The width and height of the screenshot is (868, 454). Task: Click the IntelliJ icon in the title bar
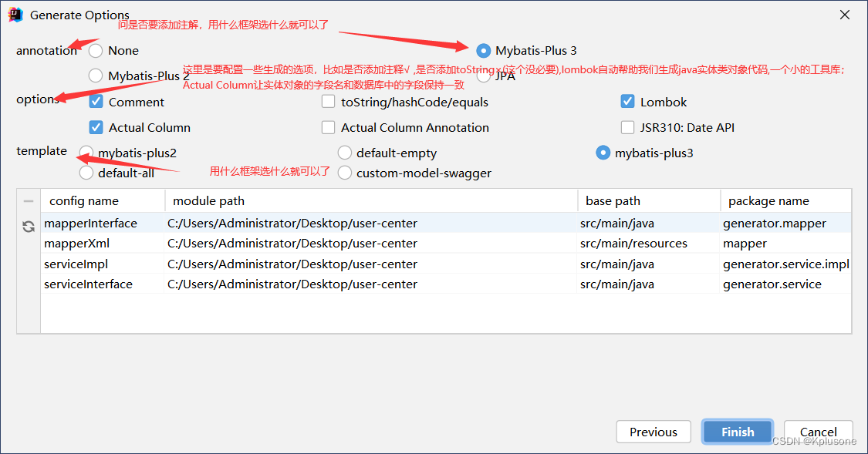[15, 15]
